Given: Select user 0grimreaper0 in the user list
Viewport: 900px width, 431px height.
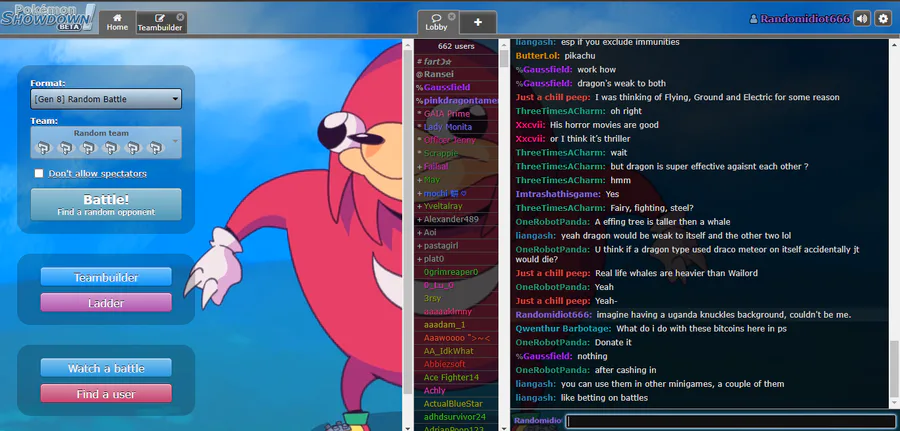Looking at the screenshot, I should pos(456,272).
